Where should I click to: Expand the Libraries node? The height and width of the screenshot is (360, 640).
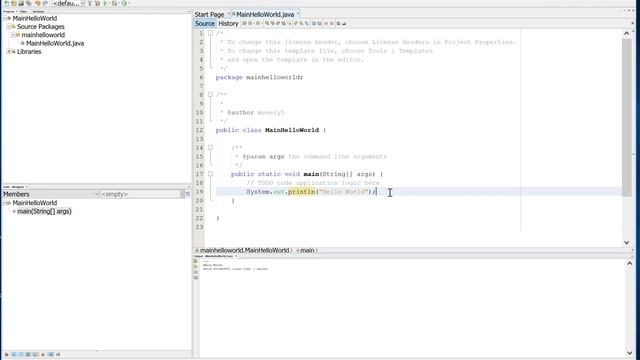click(9, 52)
